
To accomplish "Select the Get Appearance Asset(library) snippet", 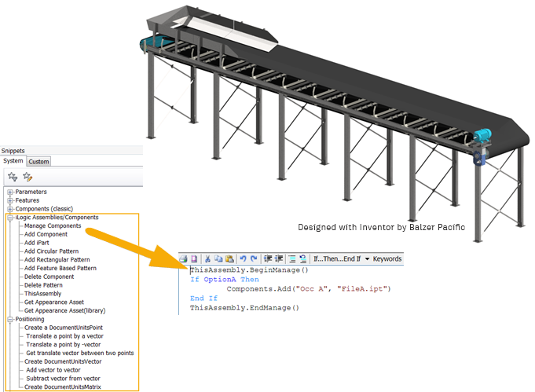I will [x=65, y=311].
